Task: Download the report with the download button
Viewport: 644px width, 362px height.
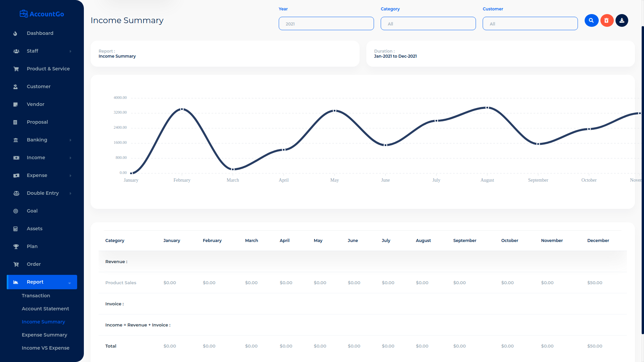Action: 622,20
